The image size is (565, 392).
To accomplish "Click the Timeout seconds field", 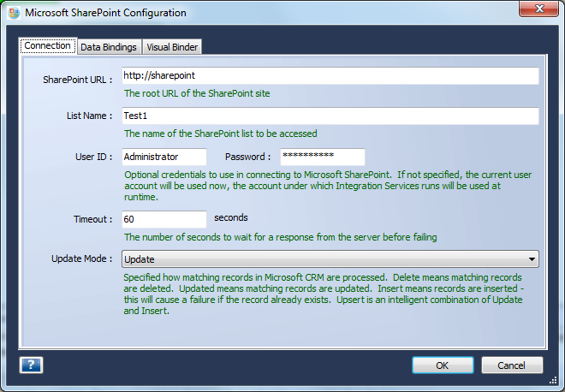I will coord(164,219).
